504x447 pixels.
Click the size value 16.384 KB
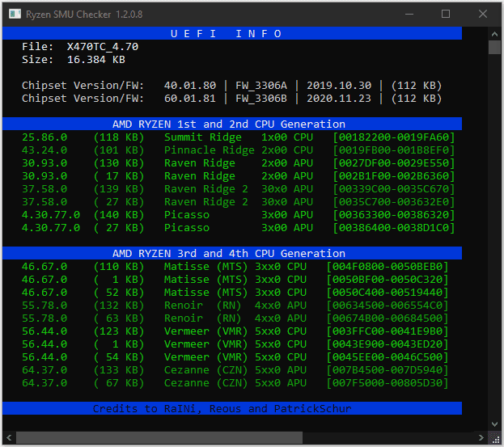tap(96, 60)
